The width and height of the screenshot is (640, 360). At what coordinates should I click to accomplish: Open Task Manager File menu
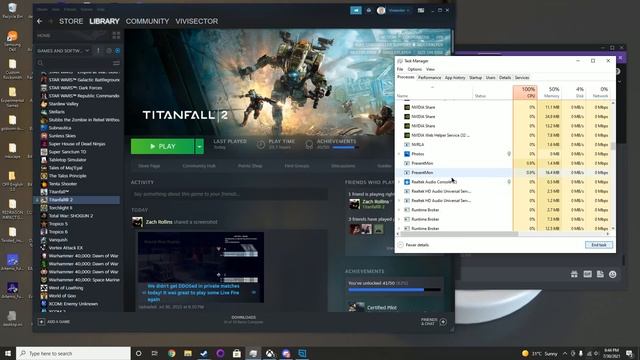(400, 69)
